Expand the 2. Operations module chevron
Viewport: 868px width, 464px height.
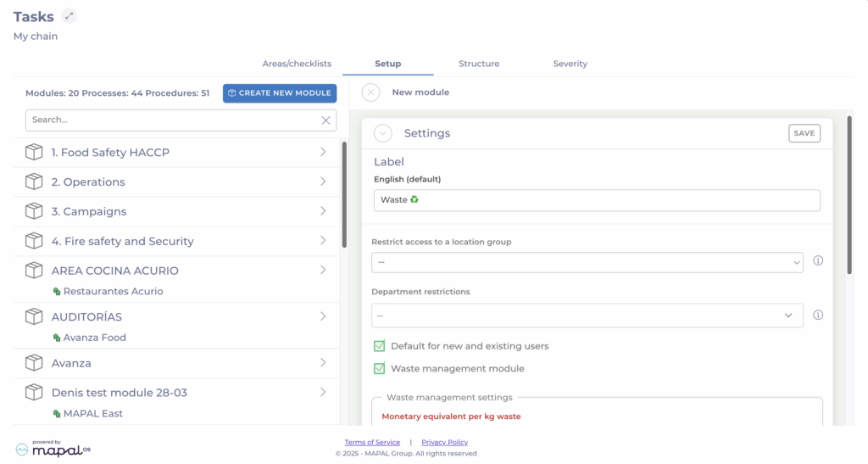point(323,182)
